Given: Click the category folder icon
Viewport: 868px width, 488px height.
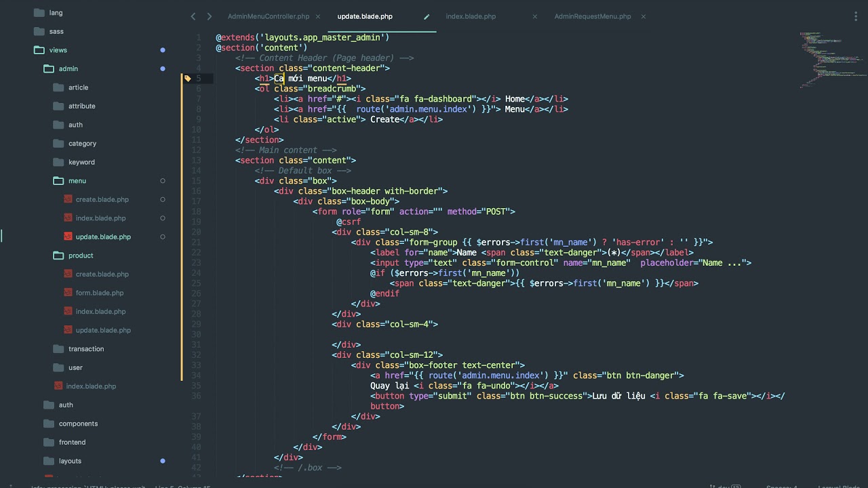Looking at the screenshot, I should point(58,143).
